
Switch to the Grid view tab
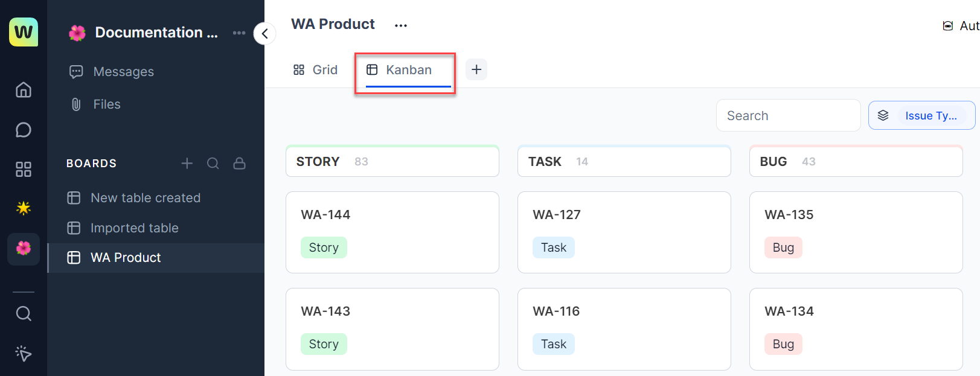(x=315, y=70)
